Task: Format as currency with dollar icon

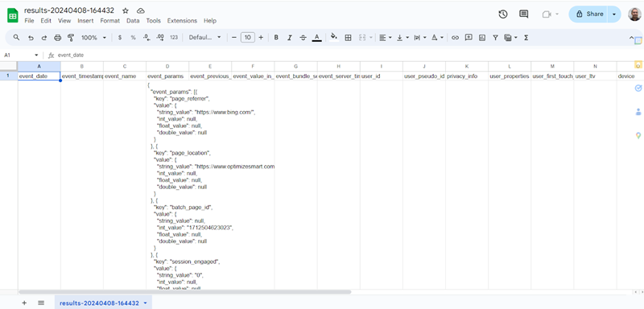Action: [x=119, y=38]
